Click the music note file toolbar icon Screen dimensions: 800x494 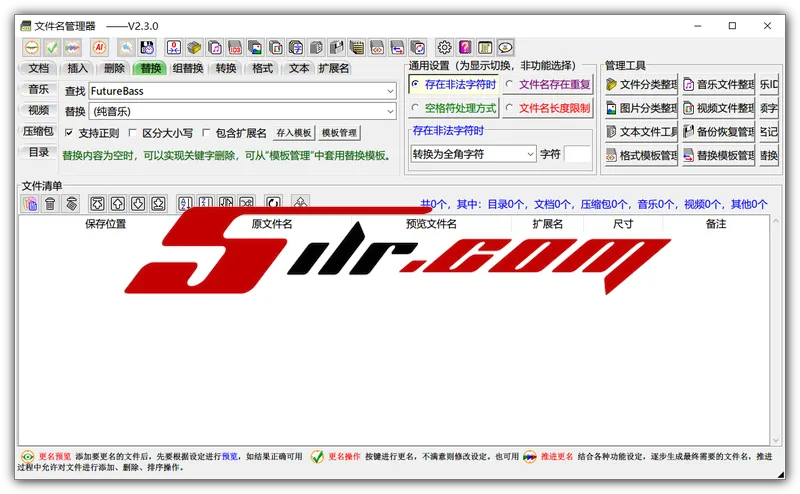pos(215,48)
